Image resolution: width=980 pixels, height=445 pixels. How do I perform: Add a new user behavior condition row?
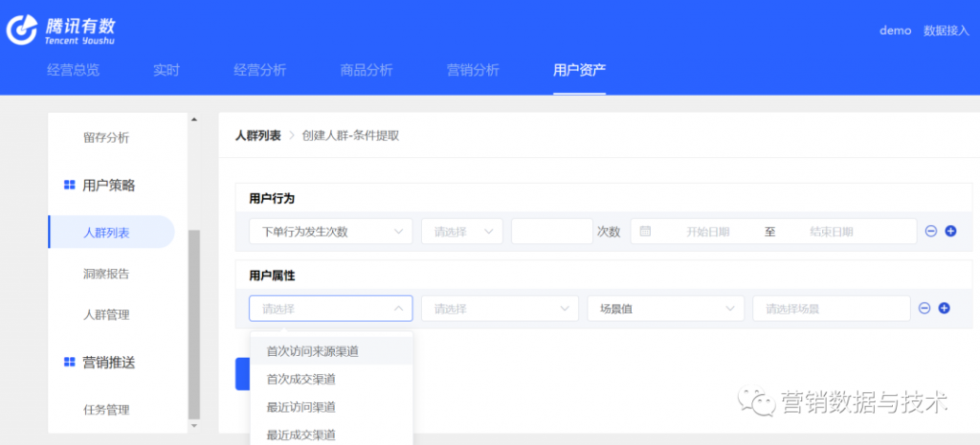950,232
